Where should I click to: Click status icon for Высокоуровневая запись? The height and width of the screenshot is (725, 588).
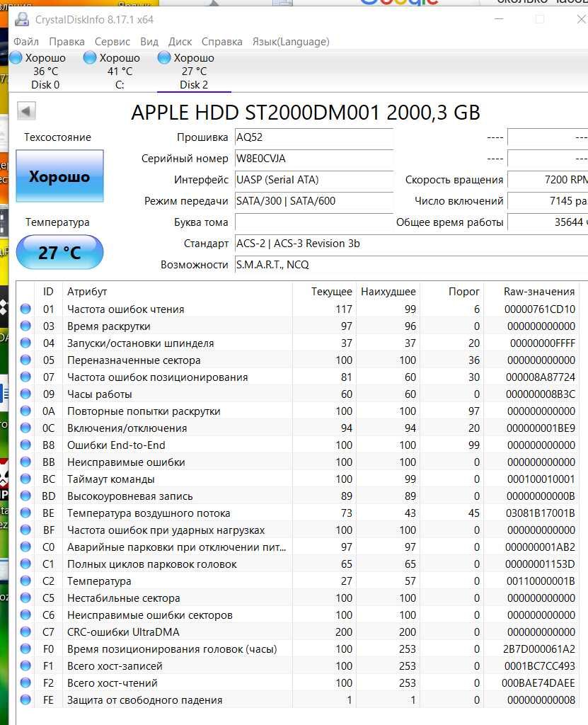pyautogui.click(x=25, y=496)
